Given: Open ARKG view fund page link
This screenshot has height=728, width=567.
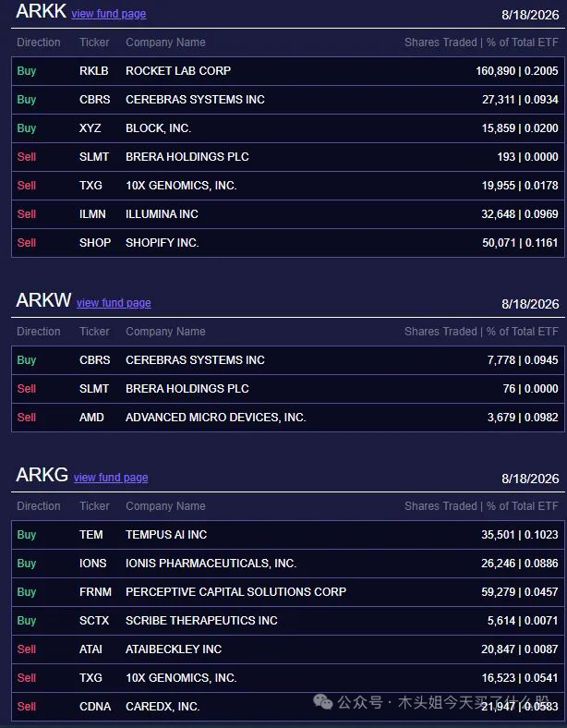Looking at the screenshot, I should [x=111, y=478].
